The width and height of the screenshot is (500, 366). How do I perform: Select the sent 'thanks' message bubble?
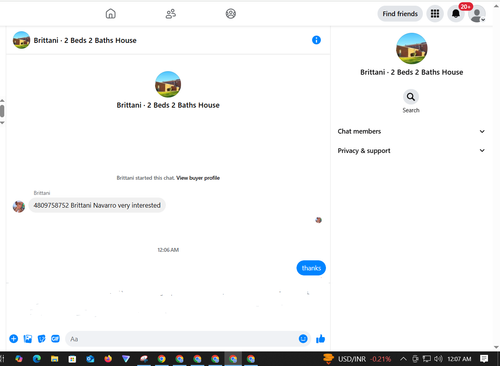(x=311, y=268)
